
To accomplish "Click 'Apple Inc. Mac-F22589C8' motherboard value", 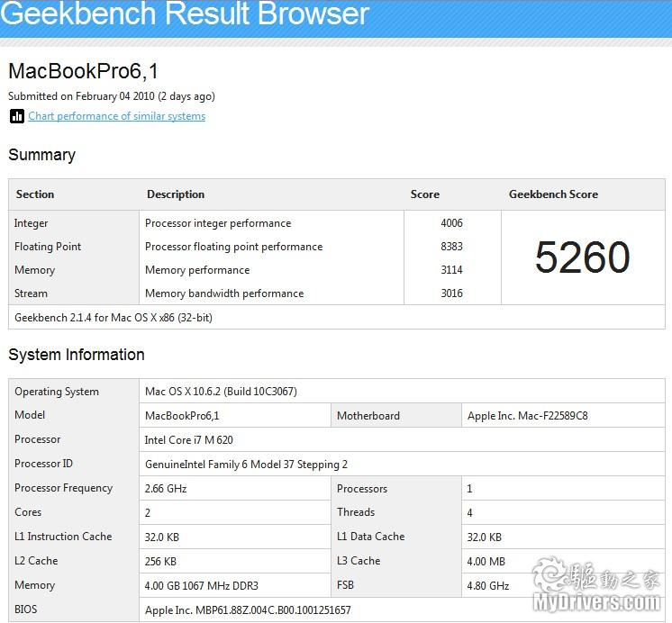I will (528, 416).
